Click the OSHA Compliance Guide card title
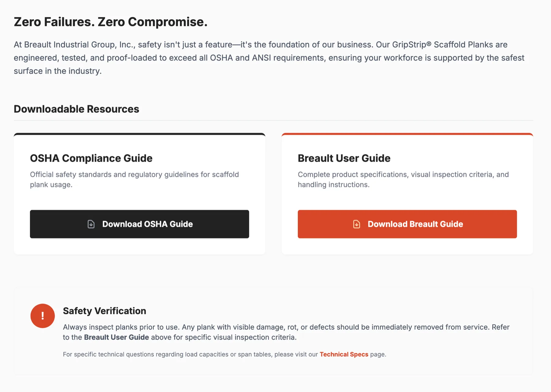Screen dimensions: 551x392 click(x=91, y=158)
